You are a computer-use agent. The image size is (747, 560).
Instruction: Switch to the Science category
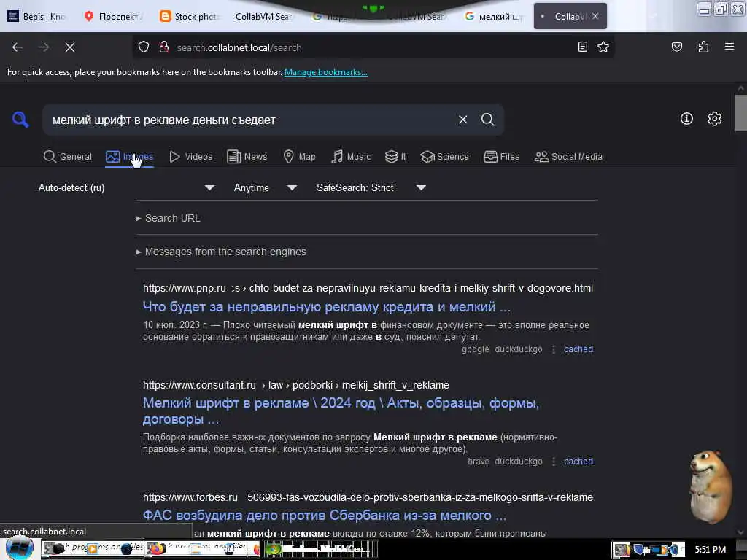point(444,157)
